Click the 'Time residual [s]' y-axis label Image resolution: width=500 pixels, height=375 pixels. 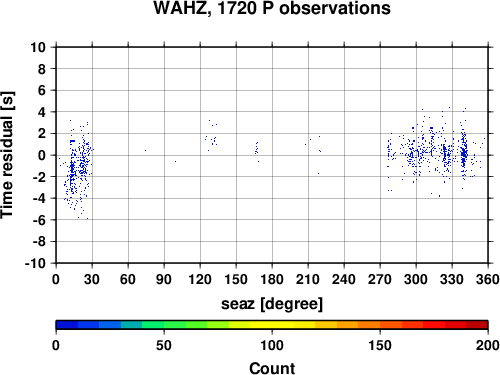(7, 155)
